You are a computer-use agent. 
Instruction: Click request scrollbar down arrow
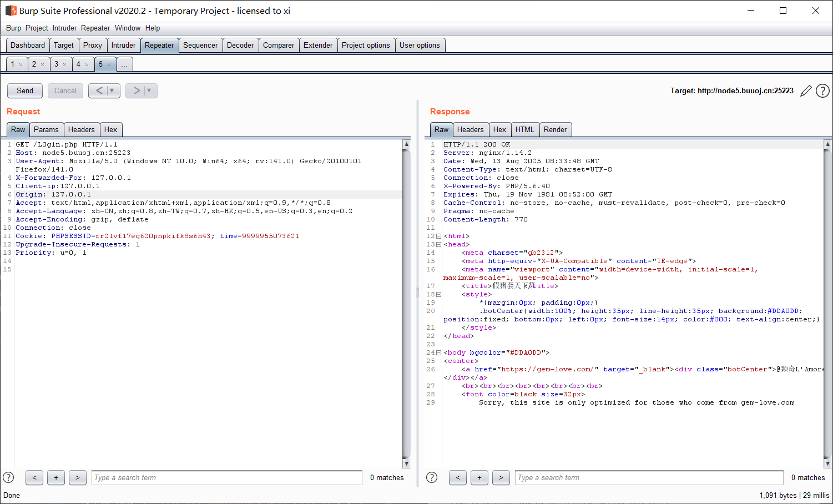406,463
